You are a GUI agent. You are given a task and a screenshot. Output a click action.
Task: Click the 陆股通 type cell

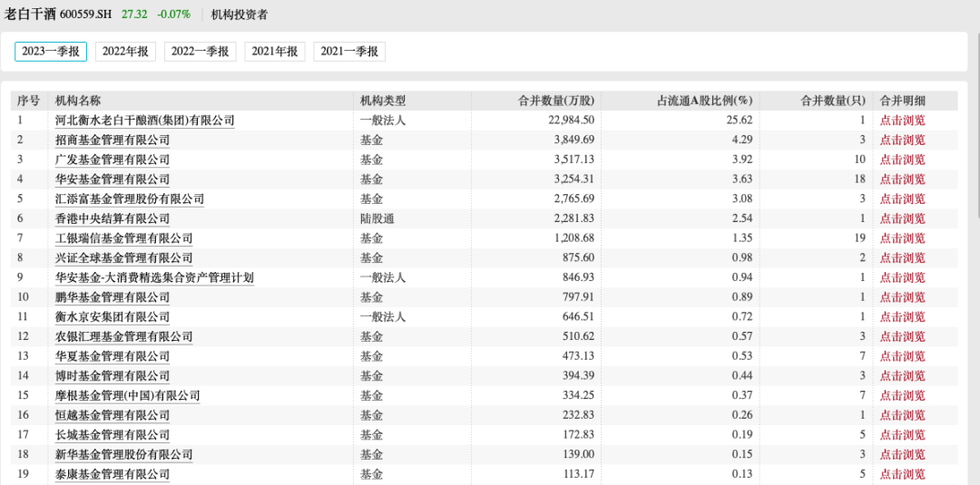click(x=377, y=218)
